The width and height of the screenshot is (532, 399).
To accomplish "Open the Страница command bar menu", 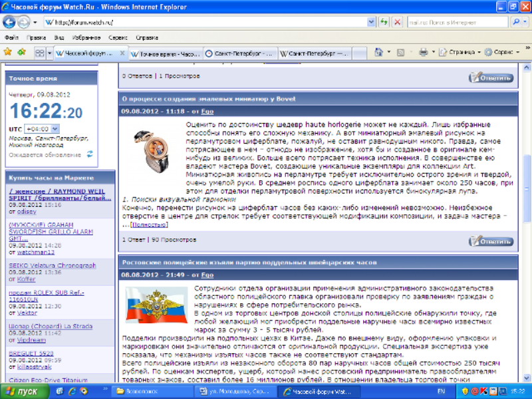I will coord(460,52).
